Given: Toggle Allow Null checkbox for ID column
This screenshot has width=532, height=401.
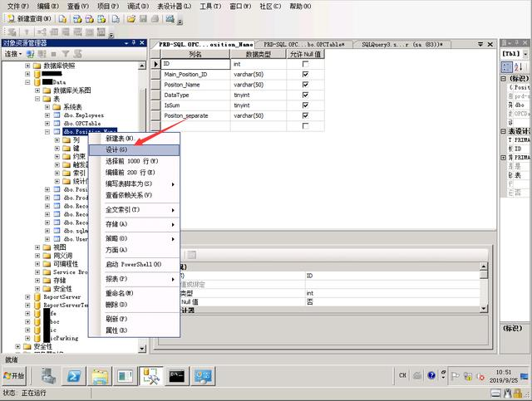Looking at the screenshot, I should coord(305,64).
